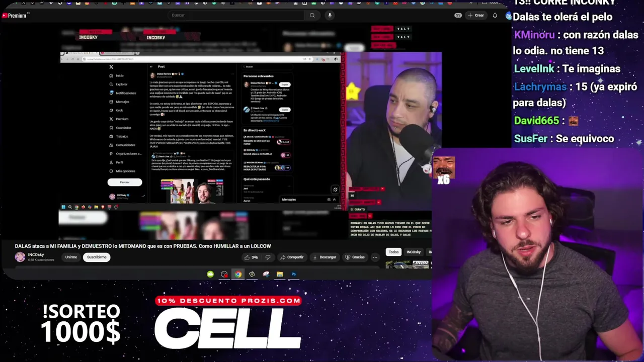Click the Chrome icon in the taskbar
The height and width of the screenshot is (362, 644).
tap(238, 274)
